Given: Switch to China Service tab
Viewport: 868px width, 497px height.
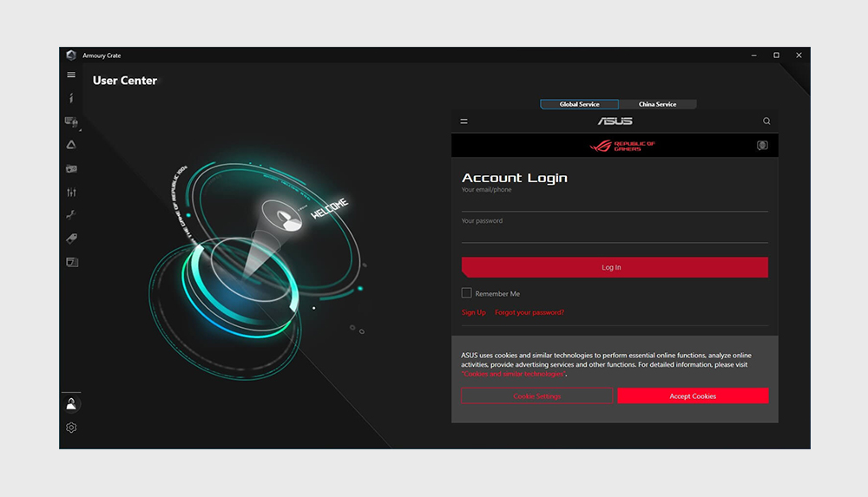Looking at the screenshot, I should pos(658,104).
